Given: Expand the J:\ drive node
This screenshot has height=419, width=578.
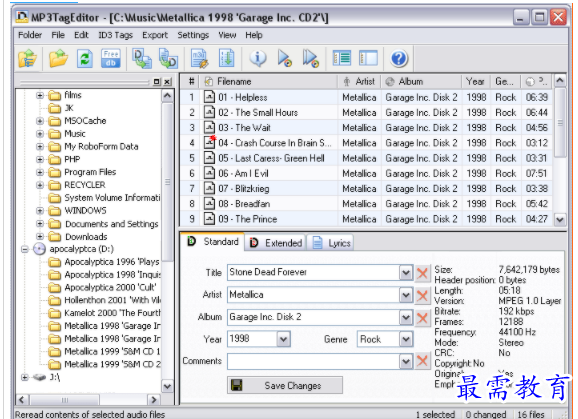Looking at the screenshot, I should (x=25, y=377).
